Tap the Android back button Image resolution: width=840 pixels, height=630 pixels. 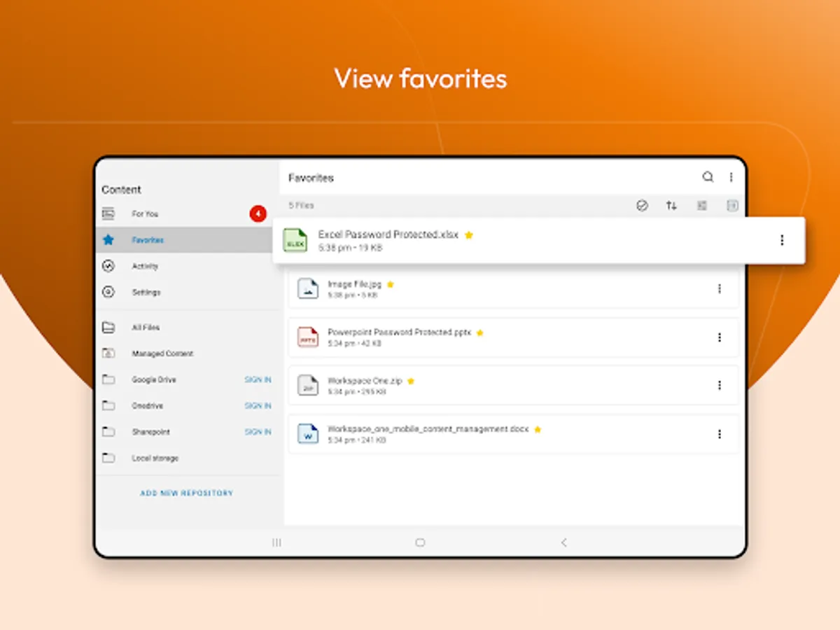(564, 542)
